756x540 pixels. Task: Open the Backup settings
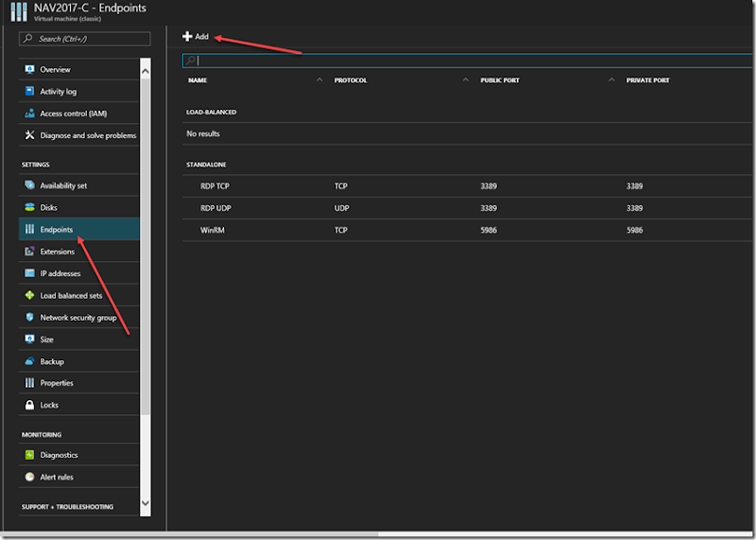point(79,361)
